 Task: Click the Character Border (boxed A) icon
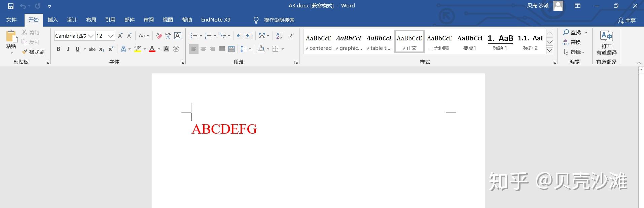pos(178,36)
